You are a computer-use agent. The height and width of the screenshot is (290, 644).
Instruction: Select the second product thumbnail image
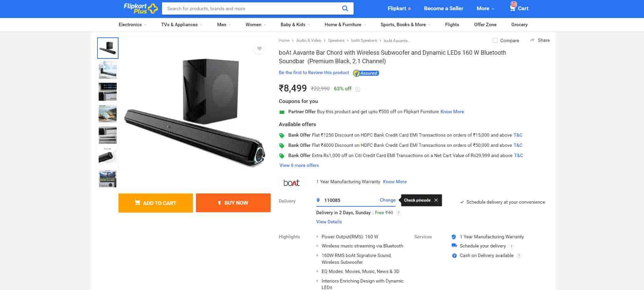[108, 70]
